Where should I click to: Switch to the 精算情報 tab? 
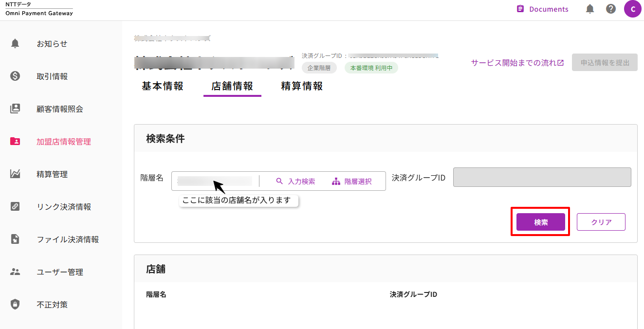pos(302,86)
